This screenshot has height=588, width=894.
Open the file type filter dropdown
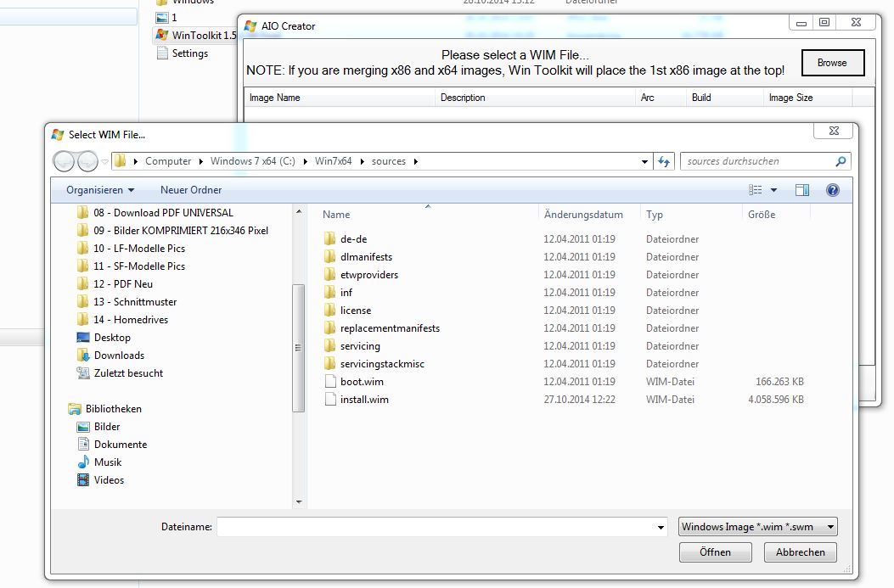[x=757, y=527]
